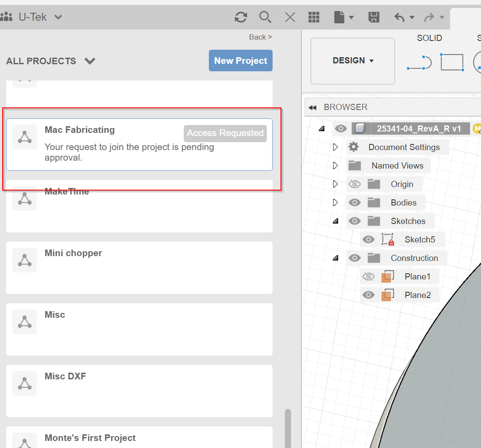Open the Mini chopper project
The image size is (481, 448).
click(139, 268)
